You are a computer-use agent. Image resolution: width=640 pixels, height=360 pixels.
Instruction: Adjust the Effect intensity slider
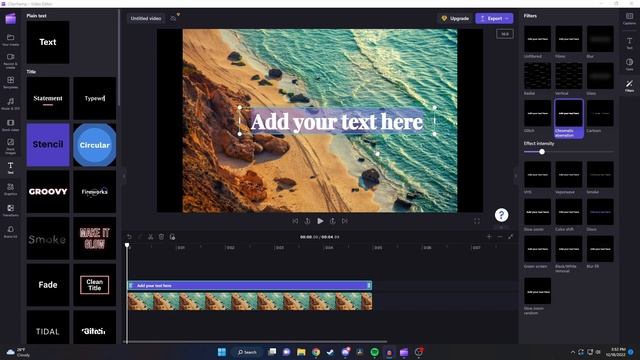542,152
